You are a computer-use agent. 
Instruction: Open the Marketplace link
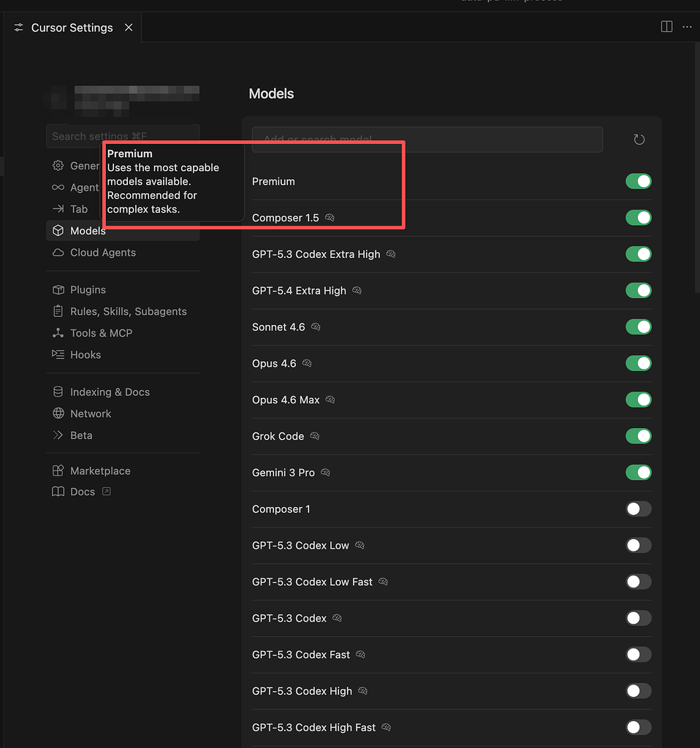(123, 471)
